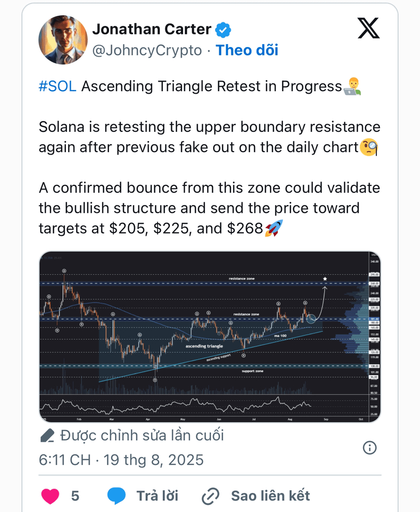The height and width of the screenshot is (512, 420).
Task: Open Jonathan Carter's profile avatar
Action: coord(63,40)
